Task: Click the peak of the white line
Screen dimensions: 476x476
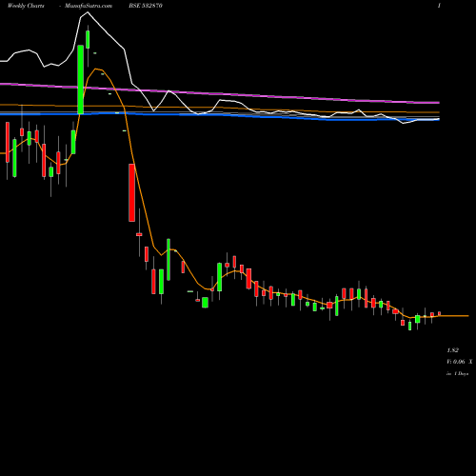Action: pos(88,12)
